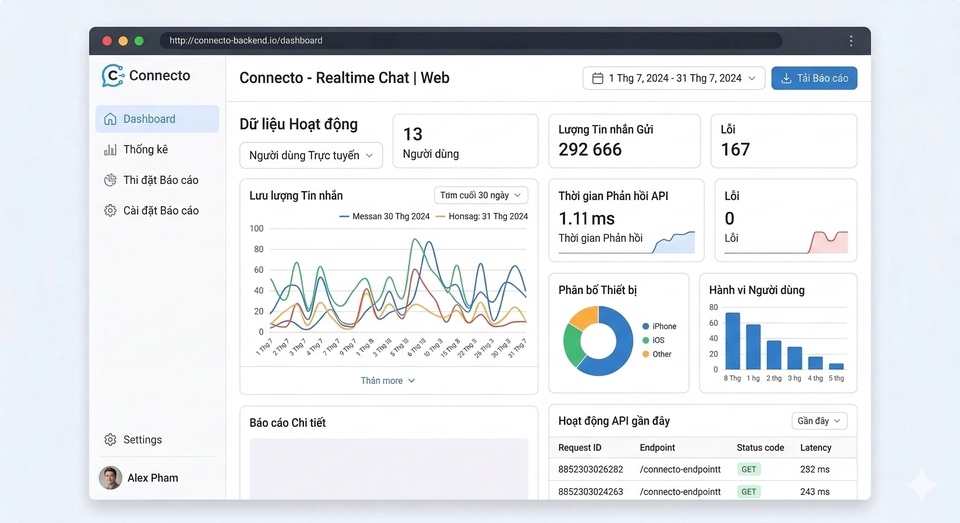
Task: Click the Thi đặt Báo cáo icon
Action: 110,180
